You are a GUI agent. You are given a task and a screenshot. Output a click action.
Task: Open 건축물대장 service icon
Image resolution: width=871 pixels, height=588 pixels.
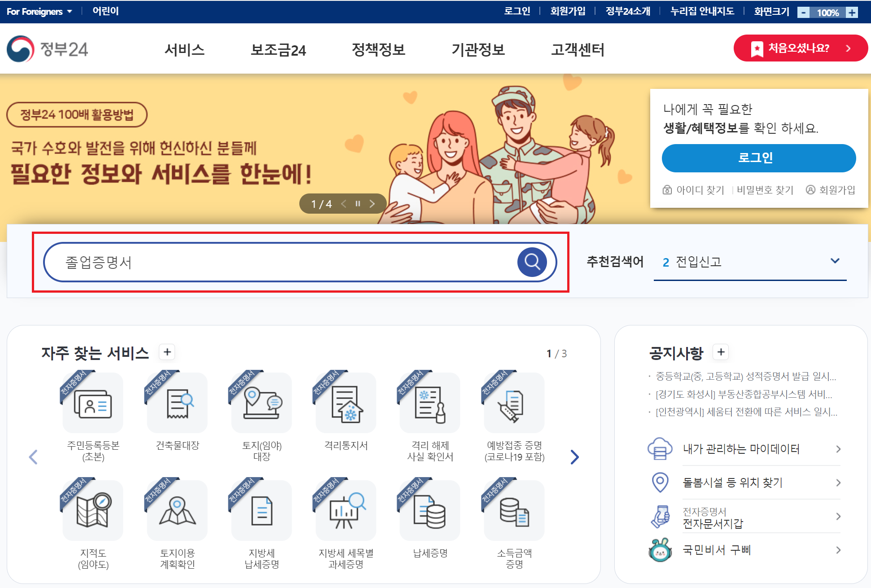click(177, 403)
